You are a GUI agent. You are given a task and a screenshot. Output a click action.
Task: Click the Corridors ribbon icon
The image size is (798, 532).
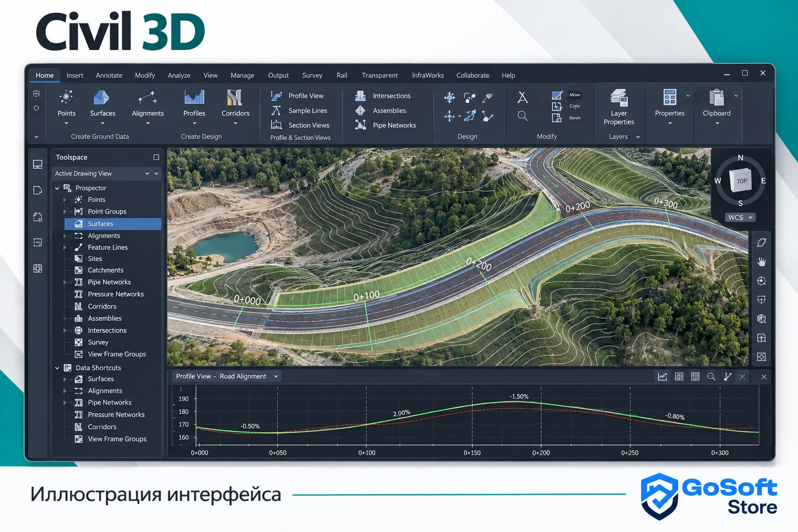tap(235, 97)
